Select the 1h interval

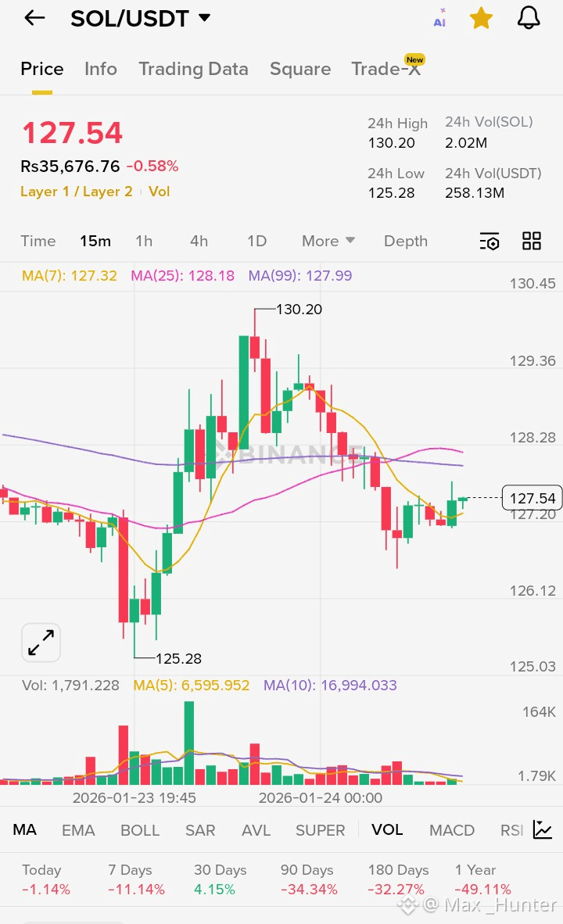click(144, 241)
